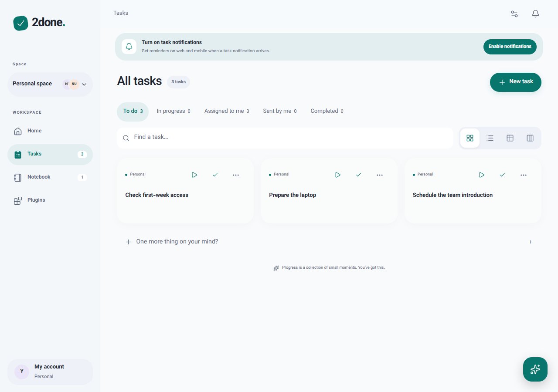558x392 pixels.
Task: Open My account menu
Action: [50, 372]
